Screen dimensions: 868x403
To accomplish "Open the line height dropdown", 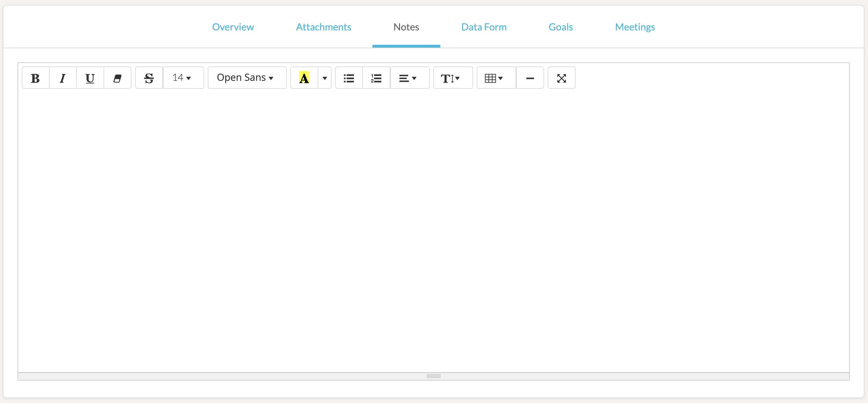I will 453,78.
